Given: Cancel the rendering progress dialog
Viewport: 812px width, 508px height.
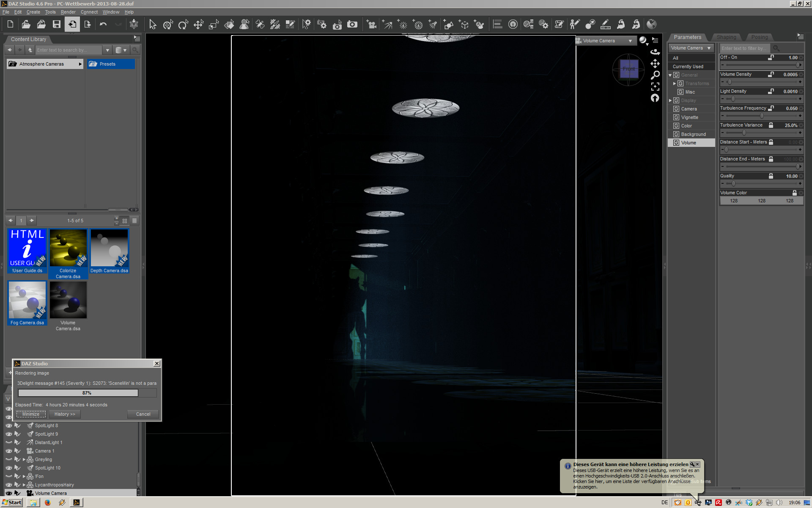Looking at the screenshot, I should [x=143, y=414].
